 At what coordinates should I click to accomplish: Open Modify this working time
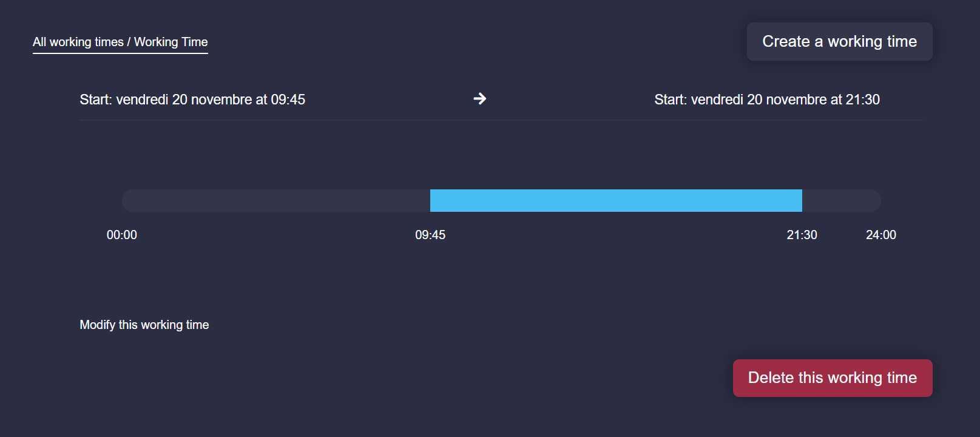144,325
